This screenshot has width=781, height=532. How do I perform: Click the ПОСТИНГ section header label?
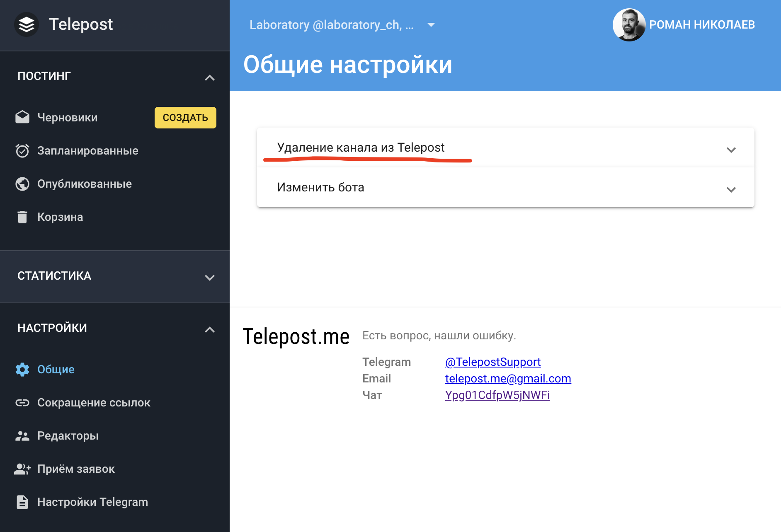(x=44, y=76)
